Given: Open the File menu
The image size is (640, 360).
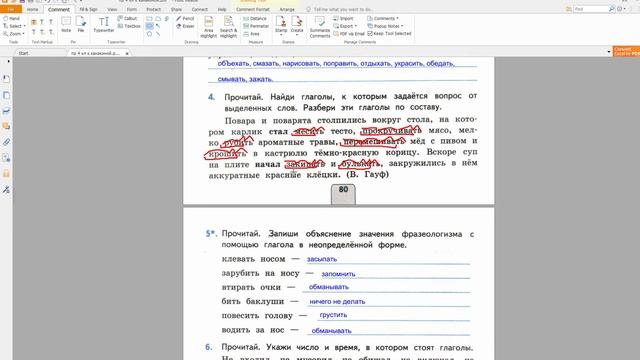Looking at the screenshot, I should (x=11, y=9).
